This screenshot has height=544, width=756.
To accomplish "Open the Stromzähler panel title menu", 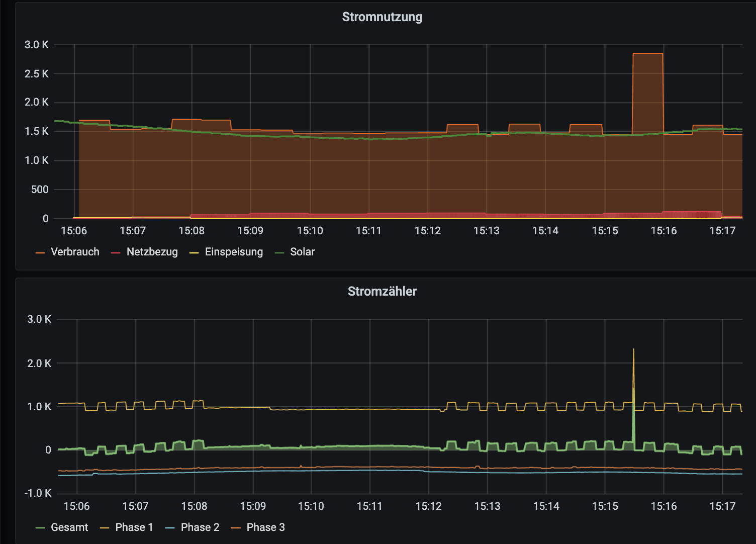I will point(382,291).
